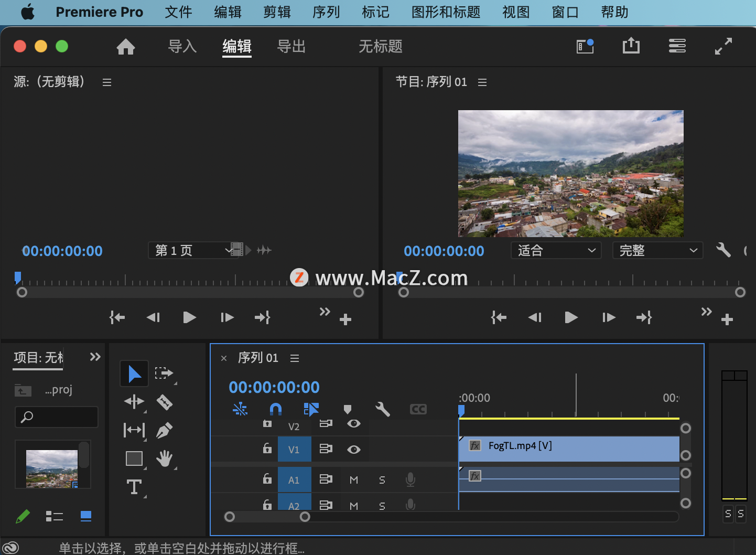Select the Ripple Edit tool
The height and width of the screenshot is (555, 756).
pos(134,402)
